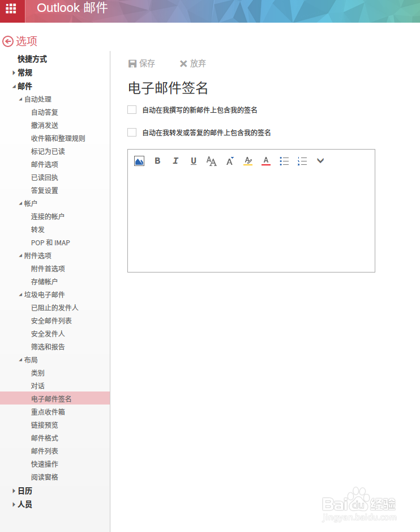420x532 pixels.
Task: Enable signature on forwards and replies checkbox
Action: (x=132, y=133)
